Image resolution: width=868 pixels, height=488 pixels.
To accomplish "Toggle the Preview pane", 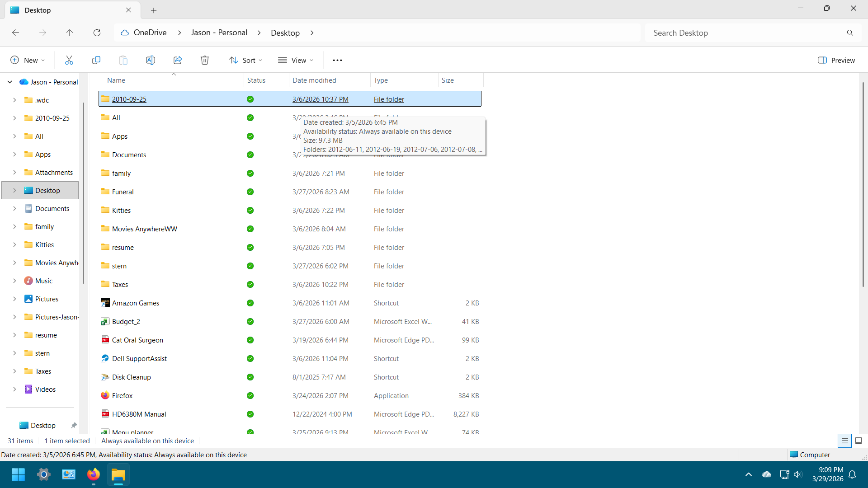I will (836, 60).
